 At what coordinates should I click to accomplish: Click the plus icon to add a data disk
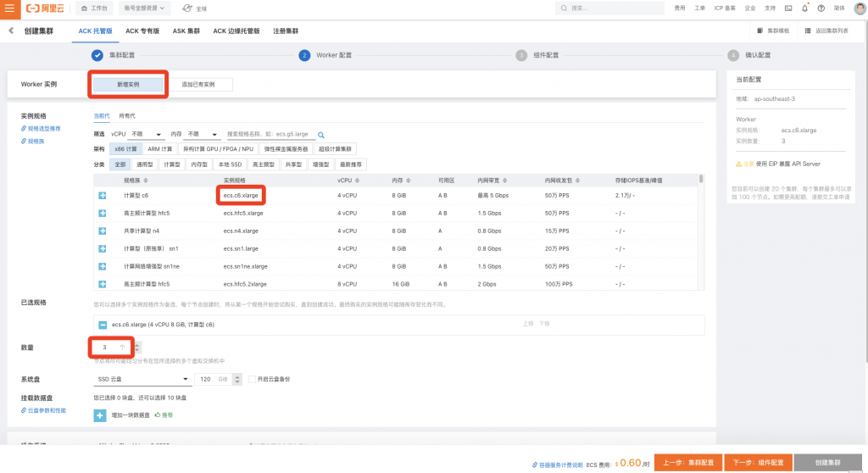(x=100, y=415)
